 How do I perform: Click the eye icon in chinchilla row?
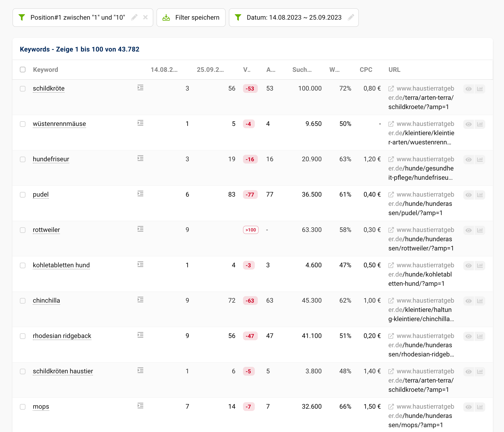pyautogui.click(x=468, y=301)
